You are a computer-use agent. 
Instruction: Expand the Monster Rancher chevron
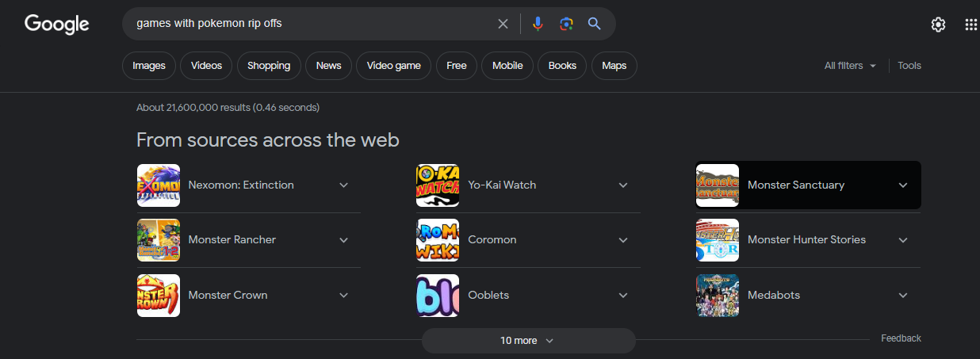click(344, 240)
